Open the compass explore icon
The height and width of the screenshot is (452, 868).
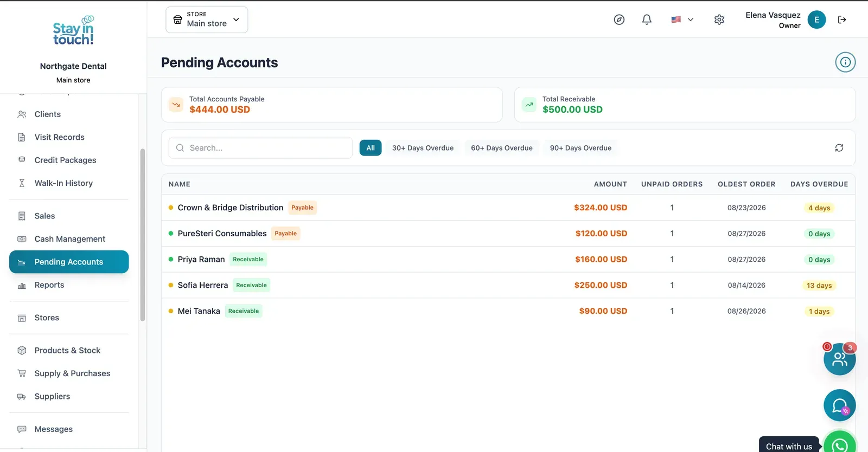point(619,20)
